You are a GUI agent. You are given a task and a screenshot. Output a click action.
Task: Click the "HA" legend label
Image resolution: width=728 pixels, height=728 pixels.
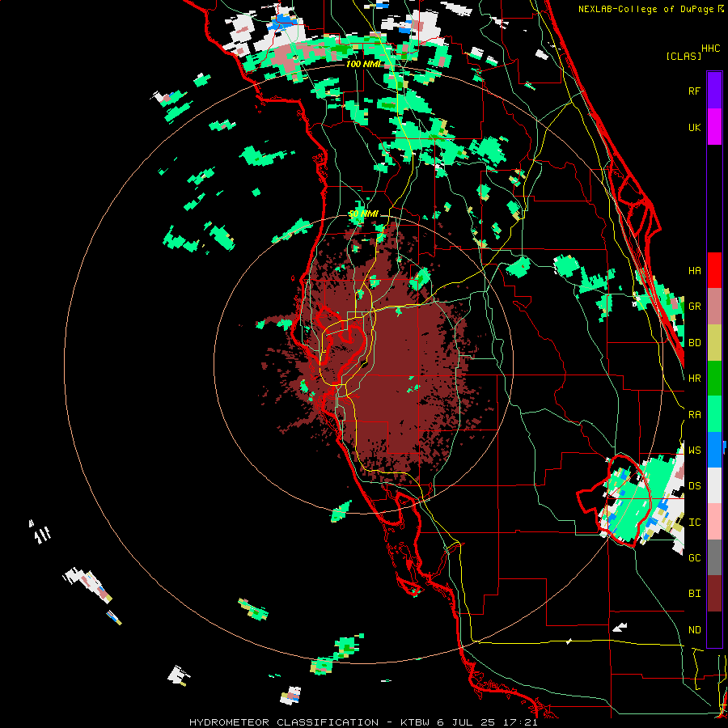tap(694, 271)
